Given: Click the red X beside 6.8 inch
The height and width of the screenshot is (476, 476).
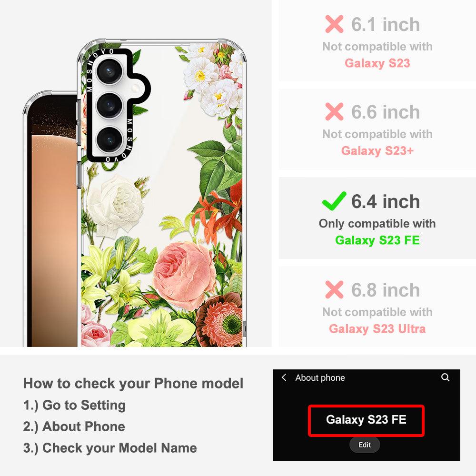Looking at the screenshot, I should (x=334, y=289).
